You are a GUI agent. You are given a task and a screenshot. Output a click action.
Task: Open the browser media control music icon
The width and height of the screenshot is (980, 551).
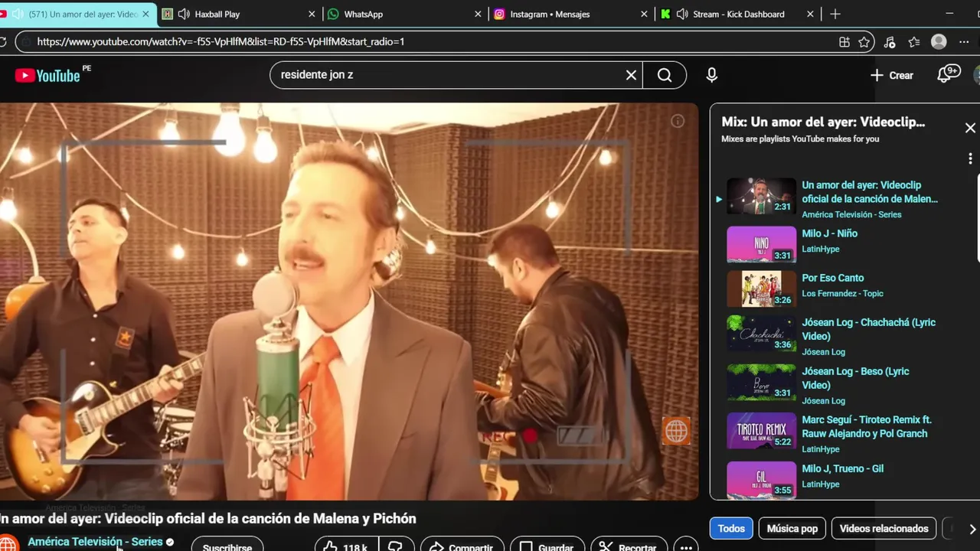[889, 42]
